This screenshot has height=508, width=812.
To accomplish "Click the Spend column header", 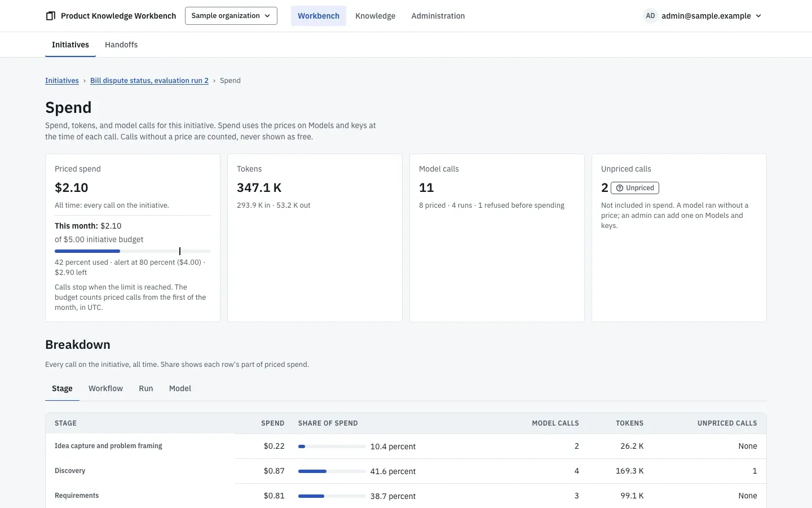I will coord(273,423).
